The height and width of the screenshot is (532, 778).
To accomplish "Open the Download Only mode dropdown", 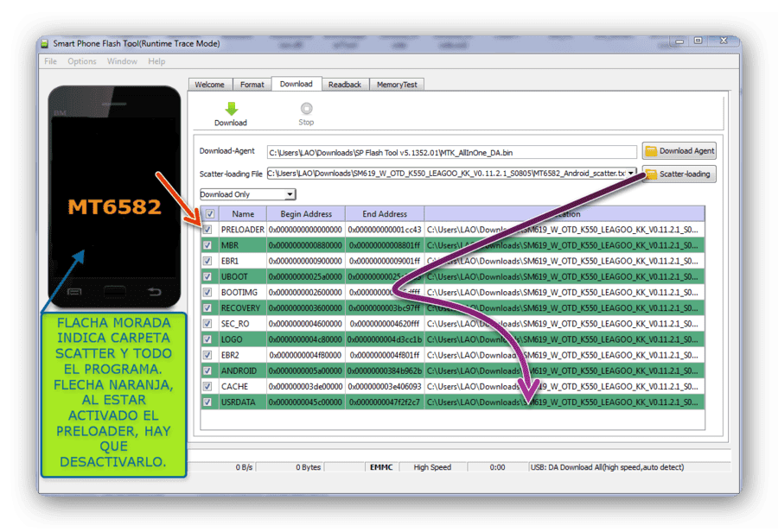I will point(247,194).
